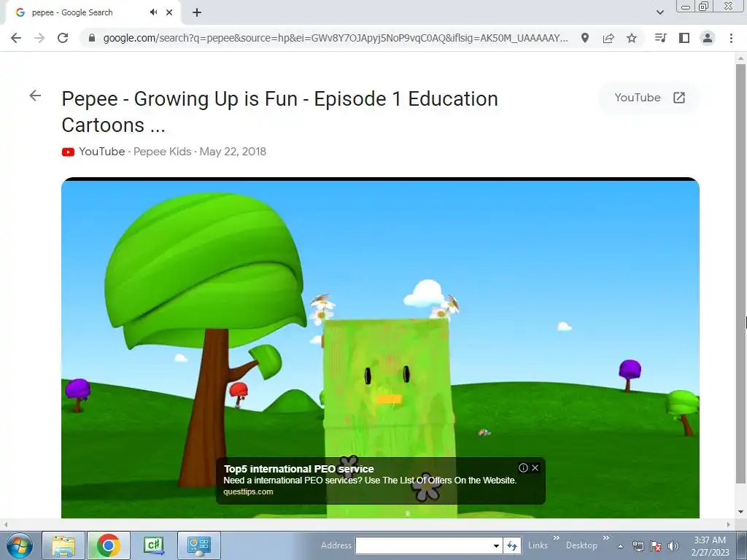Screen dimensions: 747x560
Task: Click the Chrome taskbar icon
Action: (x=108, y=545)
